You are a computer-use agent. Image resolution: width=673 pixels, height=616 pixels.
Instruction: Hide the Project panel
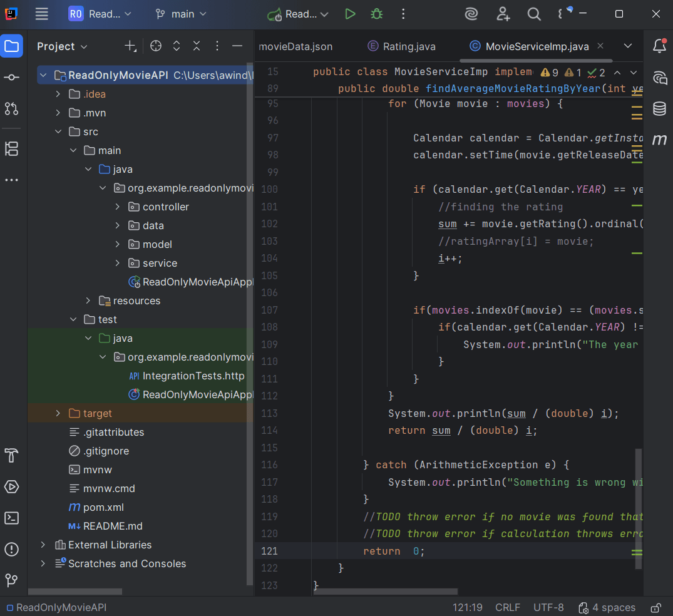[x=237, y=46]
